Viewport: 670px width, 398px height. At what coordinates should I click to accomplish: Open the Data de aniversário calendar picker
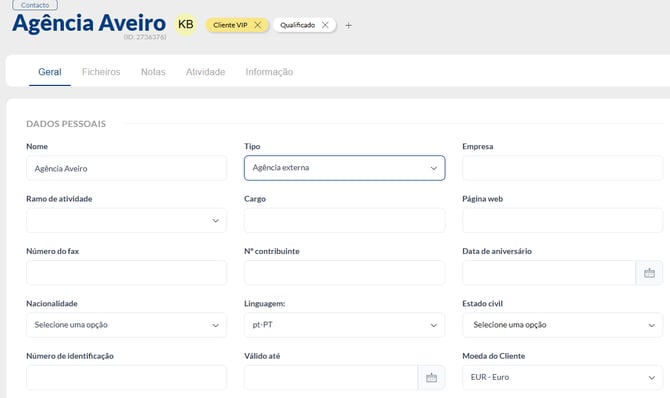point(649,273)
